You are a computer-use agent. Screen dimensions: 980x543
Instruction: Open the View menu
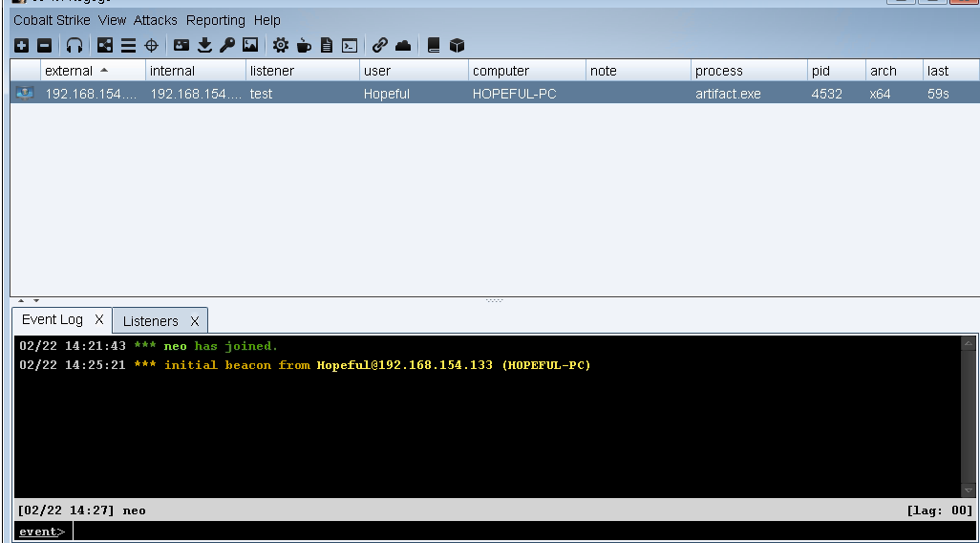[x=113, y=20]
